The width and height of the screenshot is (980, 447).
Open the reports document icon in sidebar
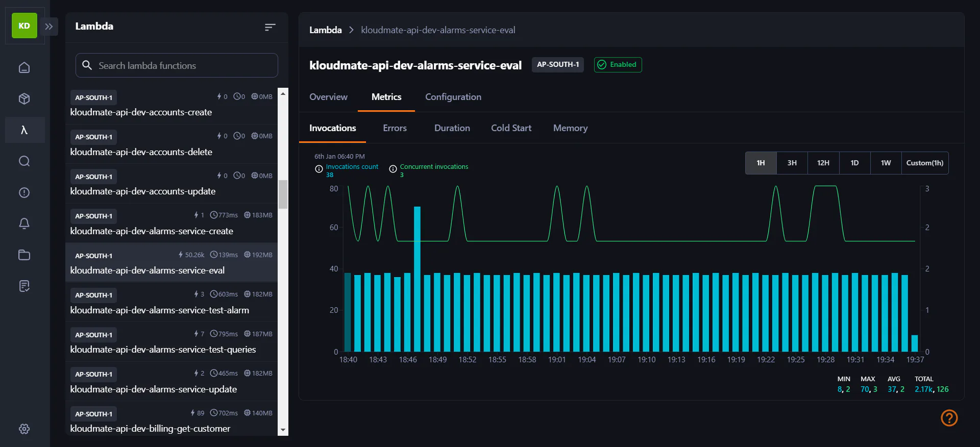[24, 286]
